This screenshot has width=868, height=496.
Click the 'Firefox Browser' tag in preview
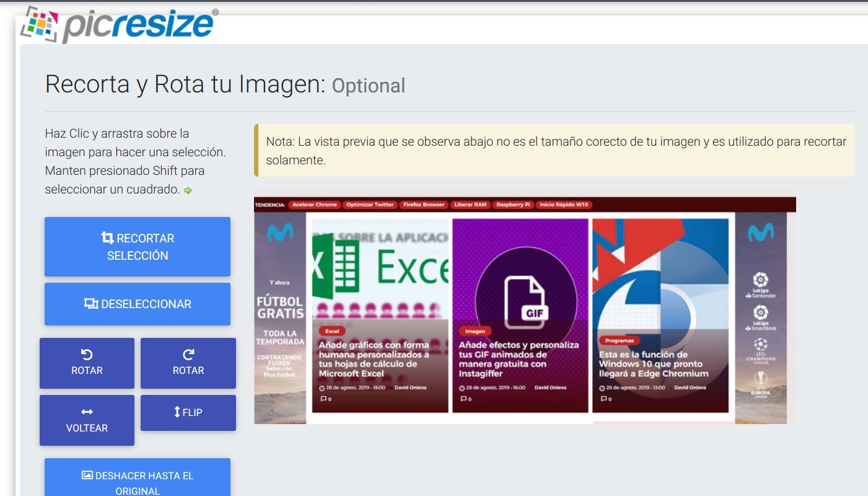[424, 205]
